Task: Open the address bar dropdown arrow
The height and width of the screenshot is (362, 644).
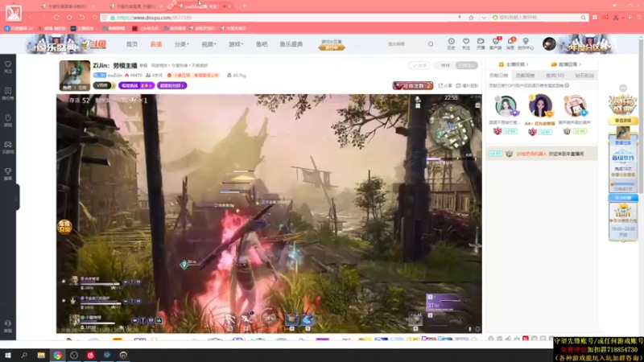Action: point(484,18)
